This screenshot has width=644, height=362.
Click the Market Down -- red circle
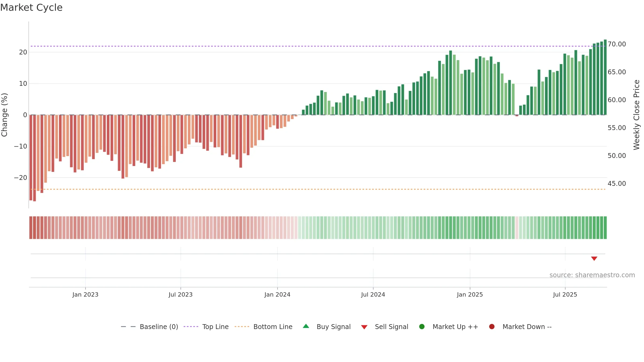492,327
